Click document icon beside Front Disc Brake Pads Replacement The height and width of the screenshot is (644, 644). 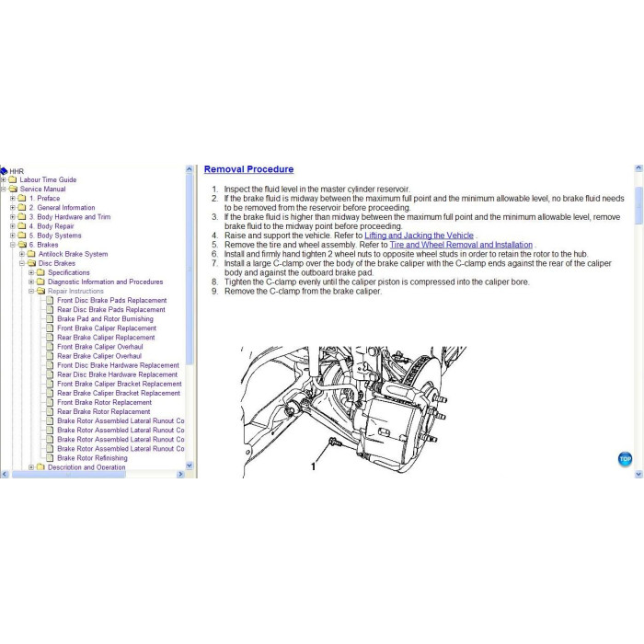50,300
